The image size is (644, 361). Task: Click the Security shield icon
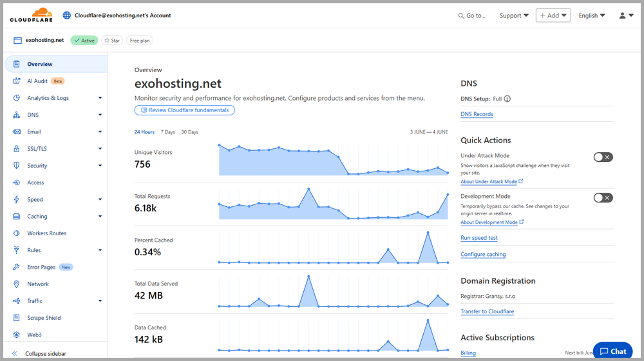point(17,165)
